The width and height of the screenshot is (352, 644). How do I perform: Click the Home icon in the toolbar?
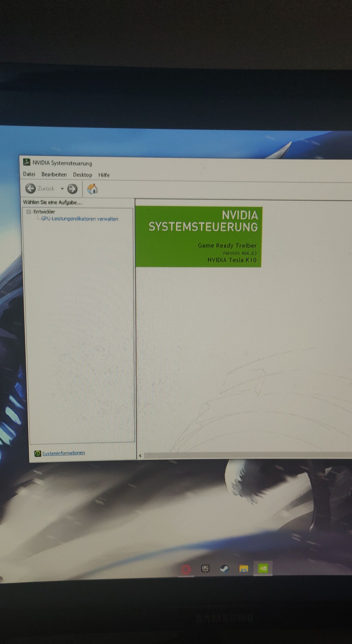coord(92,189)
